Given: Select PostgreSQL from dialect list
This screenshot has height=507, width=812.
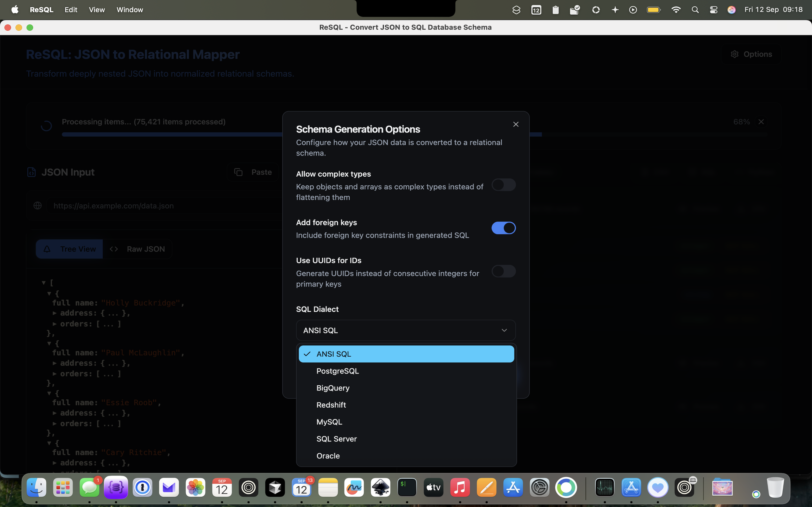Looking at the screenshot, I should pos(337,371).
